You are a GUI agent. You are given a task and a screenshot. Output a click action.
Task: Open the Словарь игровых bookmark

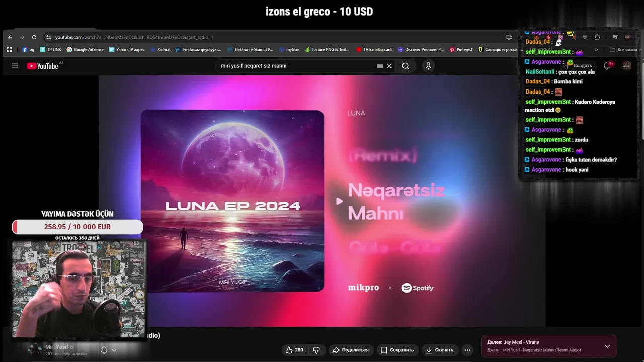click(498, 50)
